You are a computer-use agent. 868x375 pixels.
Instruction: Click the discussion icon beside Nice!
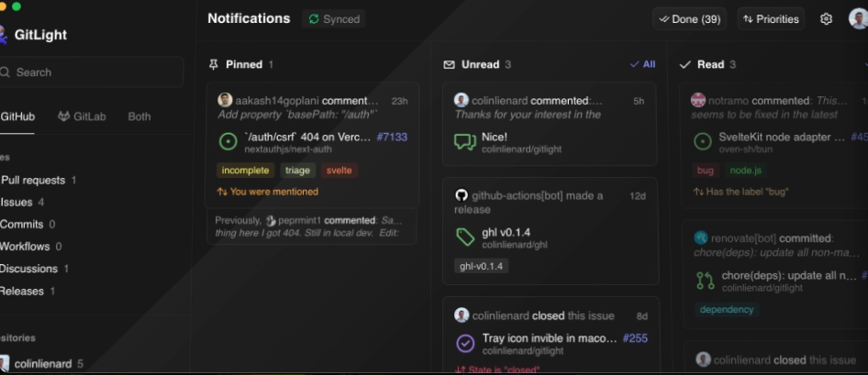coord(465,141)
